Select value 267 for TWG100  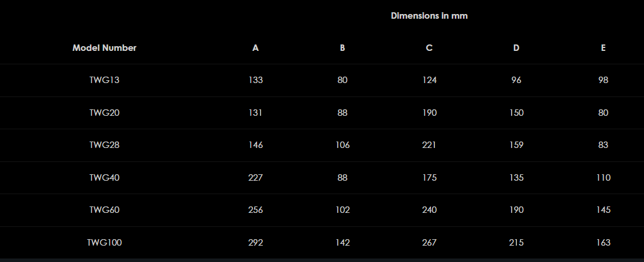(x=429, y=242)
